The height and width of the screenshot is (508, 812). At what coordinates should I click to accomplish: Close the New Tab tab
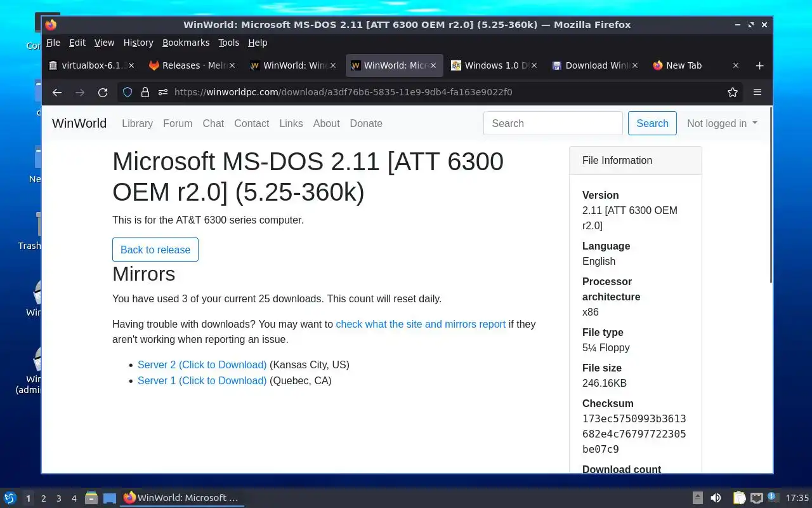click(x=736, y=65)
